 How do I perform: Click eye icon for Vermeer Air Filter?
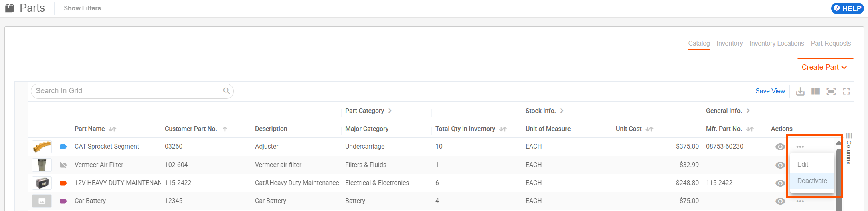coord(780,165)
